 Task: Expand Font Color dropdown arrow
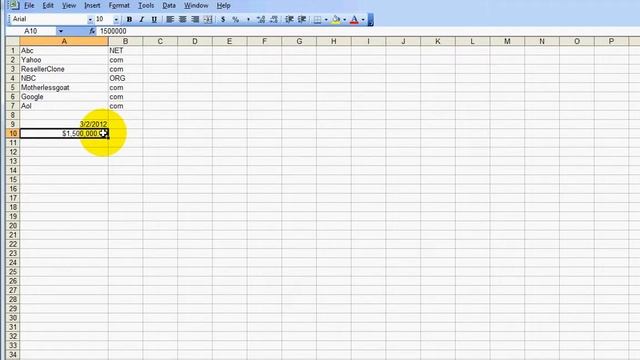(363, 19)
